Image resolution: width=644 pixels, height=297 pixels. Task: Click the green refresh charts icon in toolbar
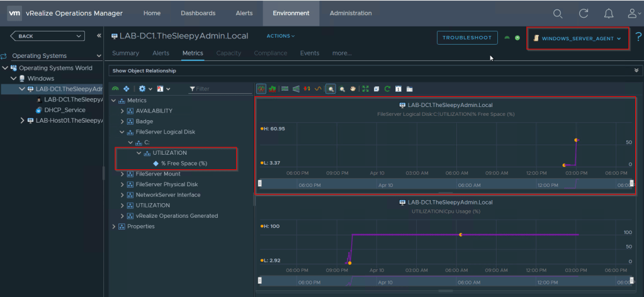click(x=387, y=89)
